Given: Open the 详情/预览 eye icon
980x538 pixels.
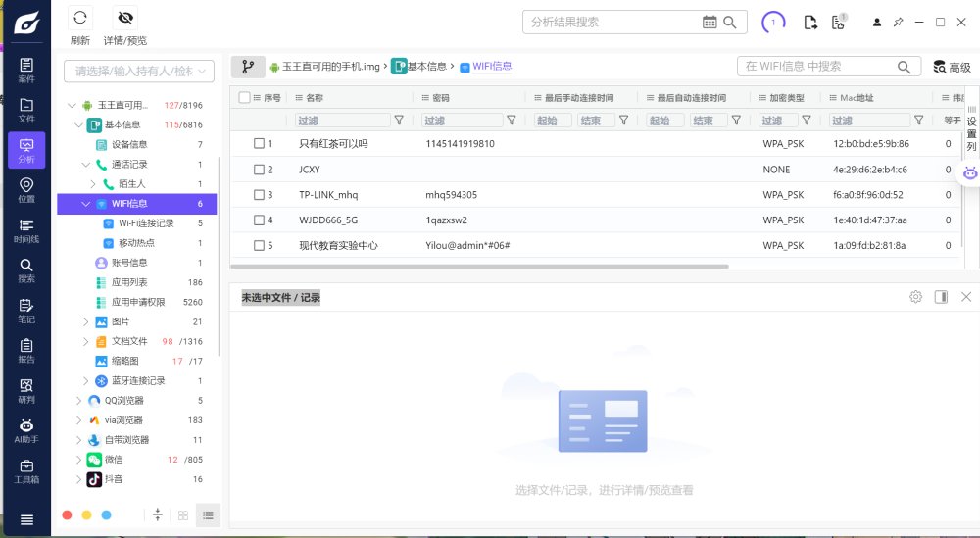Looking at the screenshot, I should tap(124, 18).
